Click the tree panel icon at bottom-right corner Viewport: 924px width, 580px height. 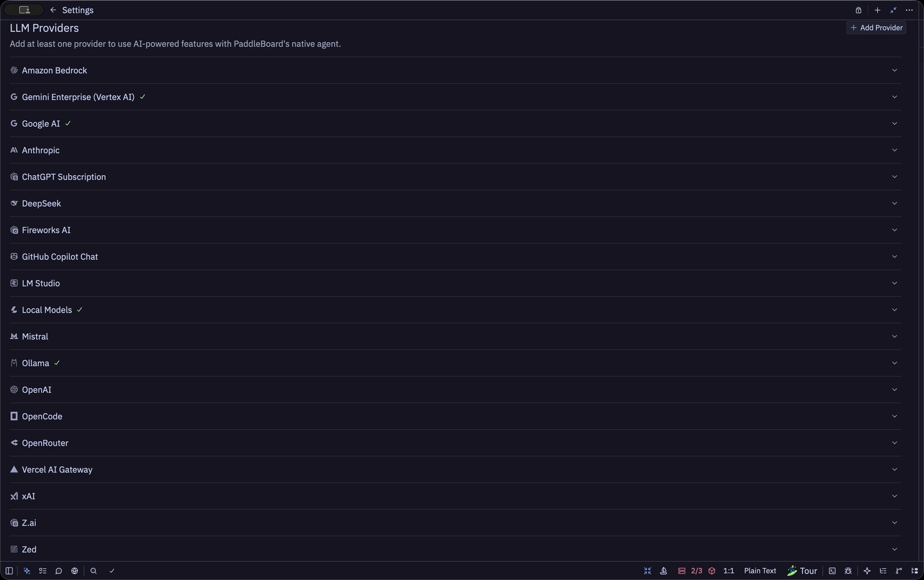click(x=915, y=571)
